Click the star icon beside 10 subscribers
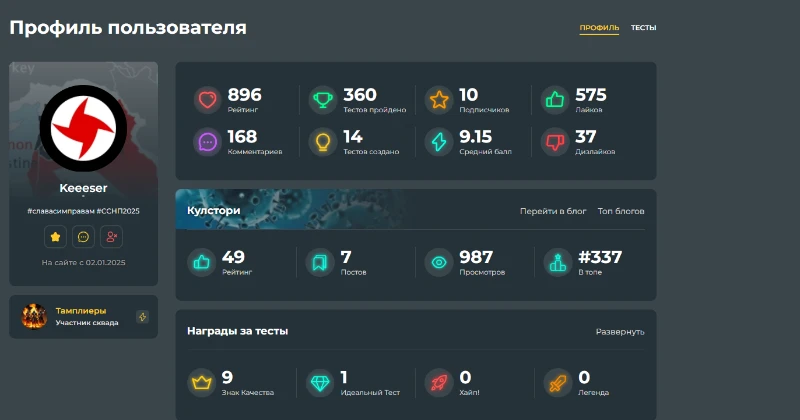 (x=439, y=100)
